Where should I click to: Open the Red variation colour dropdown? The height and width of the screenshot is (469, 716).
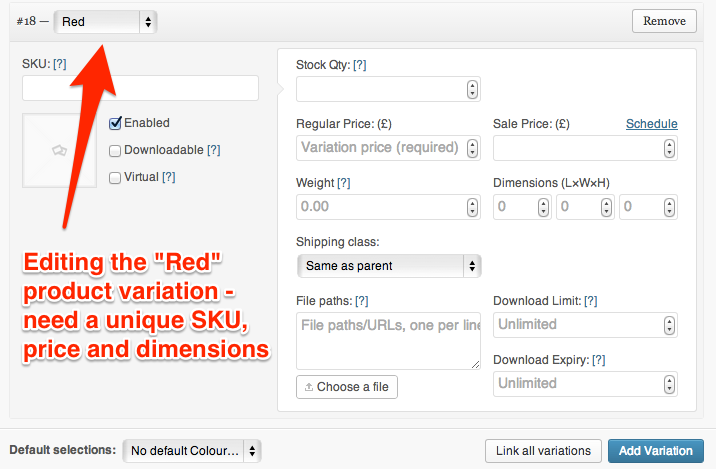pos(106,21)
